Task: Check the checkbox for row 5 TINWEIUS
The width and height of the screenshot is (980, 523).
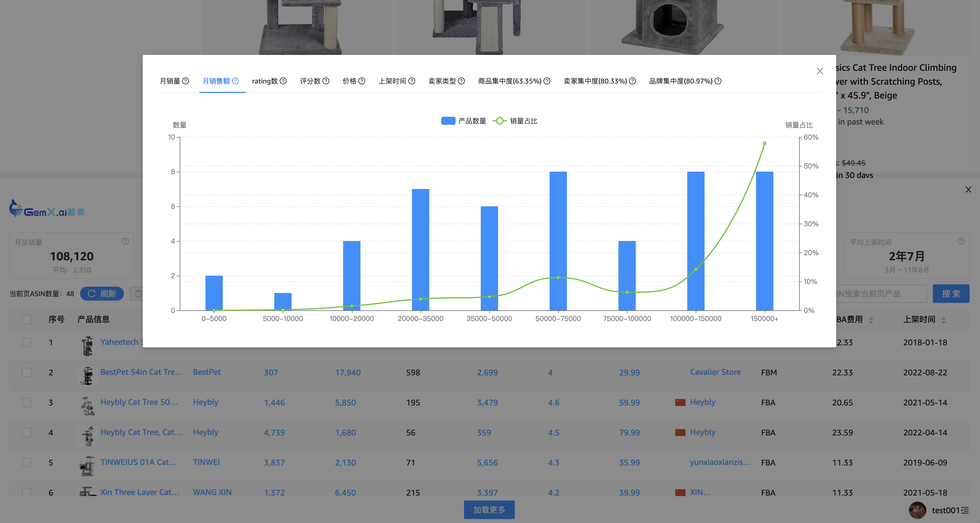Action: pyautogui.click(x=27, y=463)
